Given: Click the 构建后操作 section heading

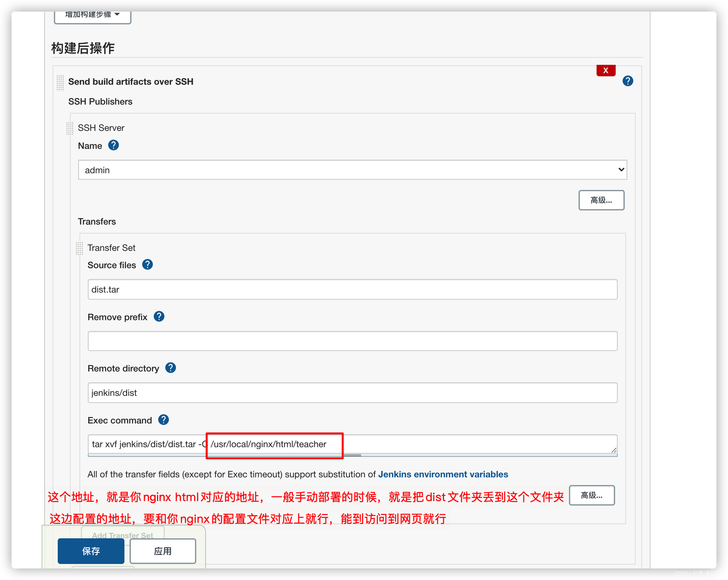Looking at the screenshot, I should pos(83,48).
